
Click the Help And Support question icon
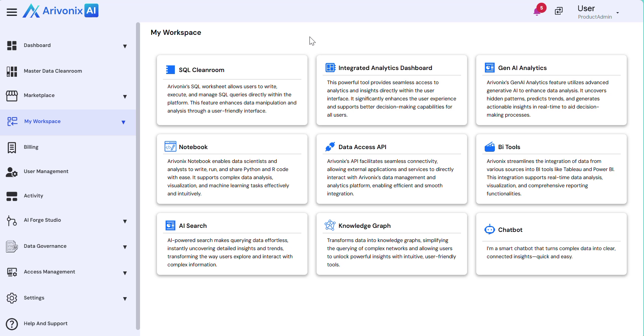pos(12,324)
